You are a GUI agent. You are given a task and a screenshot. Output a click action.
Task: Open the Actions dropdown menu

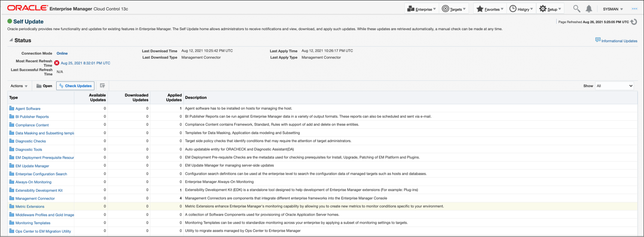coord(19,86)
